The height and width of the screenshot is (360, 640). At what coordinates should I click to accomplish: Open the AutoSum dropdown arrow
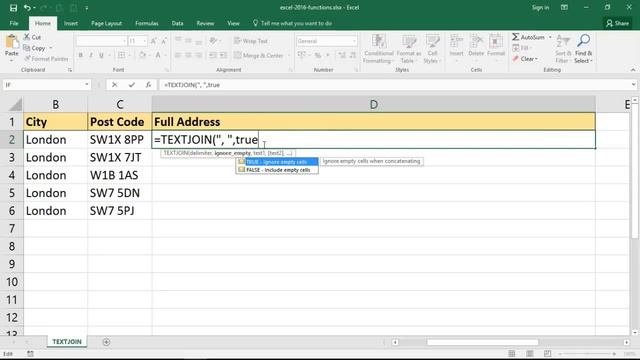click(x=550, y=37)
